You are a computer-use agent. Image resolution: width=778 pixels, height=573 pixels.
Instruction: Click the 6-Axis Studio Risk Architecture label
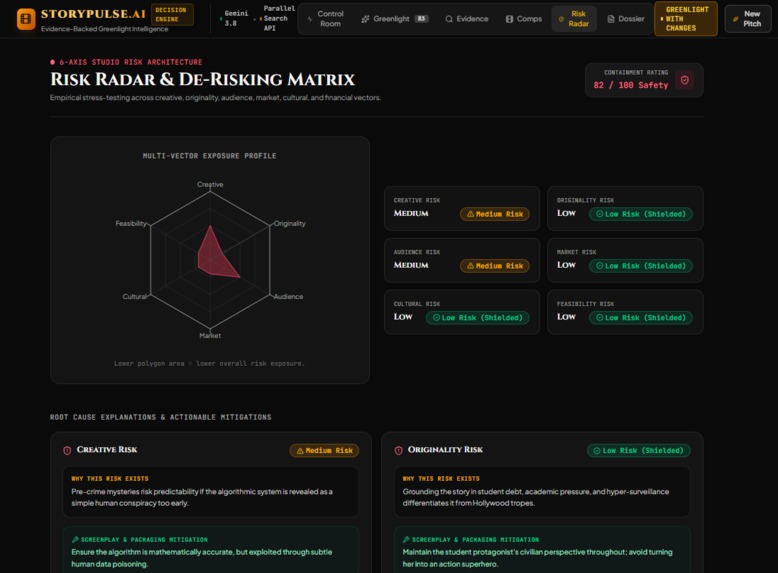coord(130,62)
